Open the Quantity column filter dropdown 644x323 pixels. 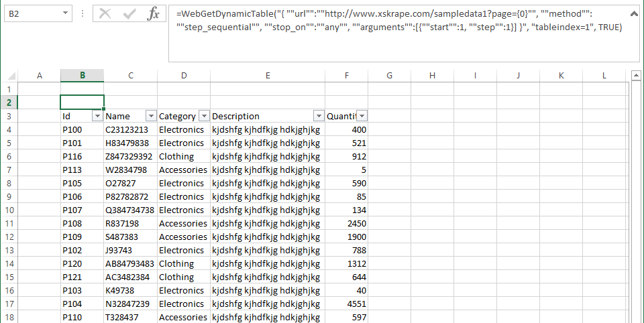click(362, 116)
